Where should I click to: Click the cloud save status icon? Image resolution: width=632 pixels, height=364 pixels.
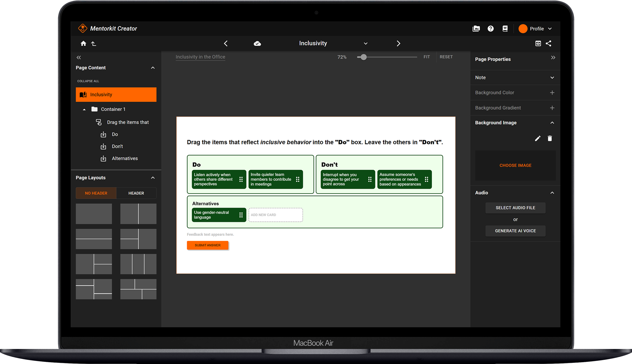pyautogui.click(x=257, y=44)
